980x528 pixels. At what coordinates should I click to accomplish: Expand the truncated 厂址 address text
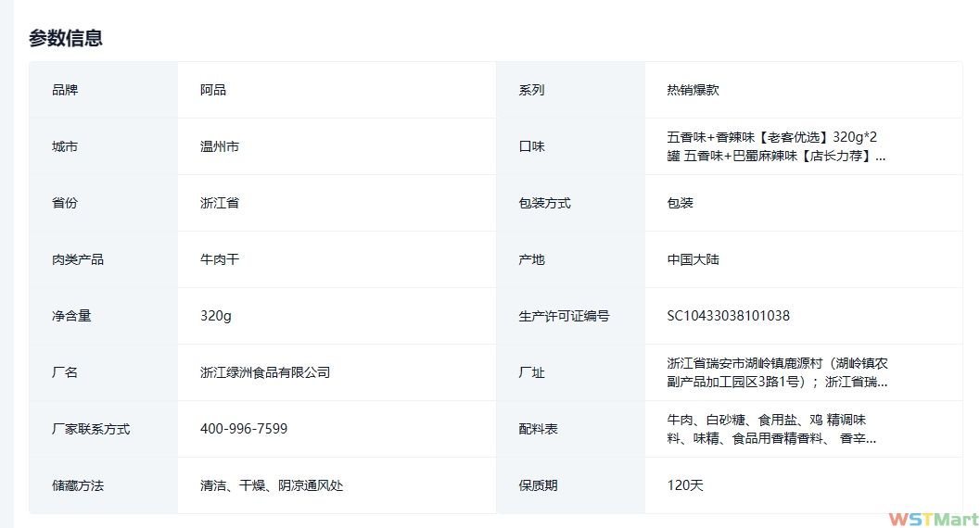click(x=777, y=372)
